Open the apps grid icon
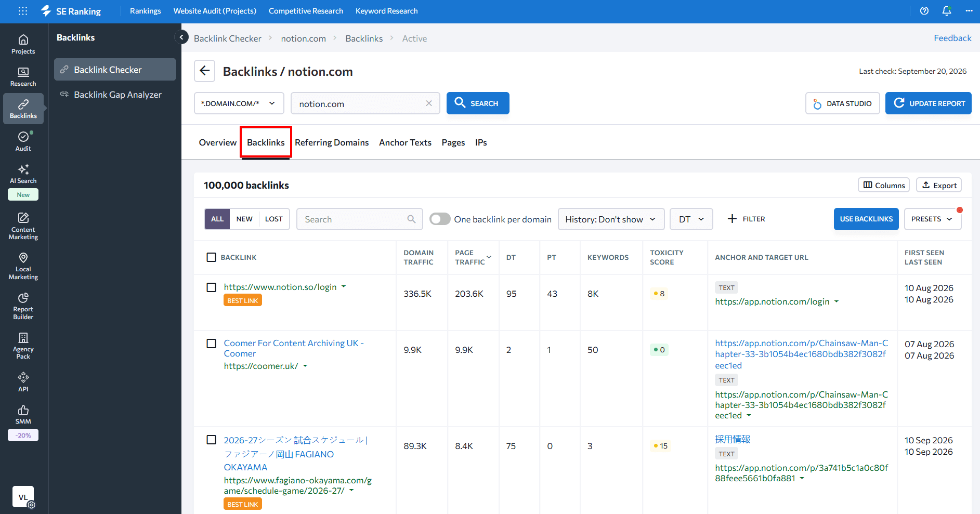980x514 pixels. point(23,11)
